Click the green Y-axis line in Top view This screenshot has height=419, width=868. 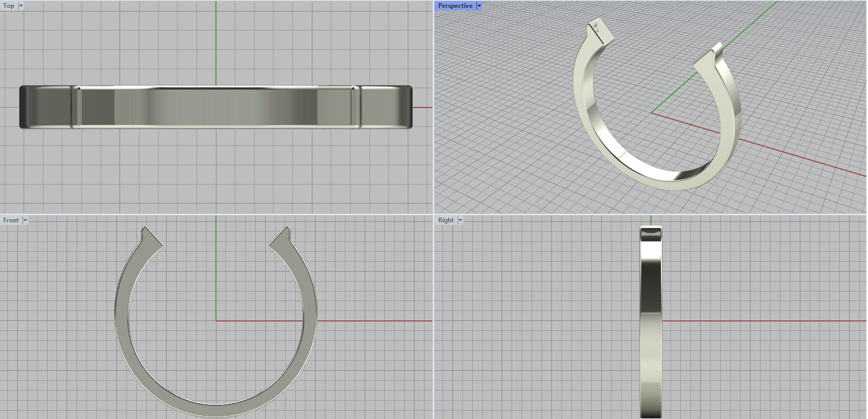[216, 43]
